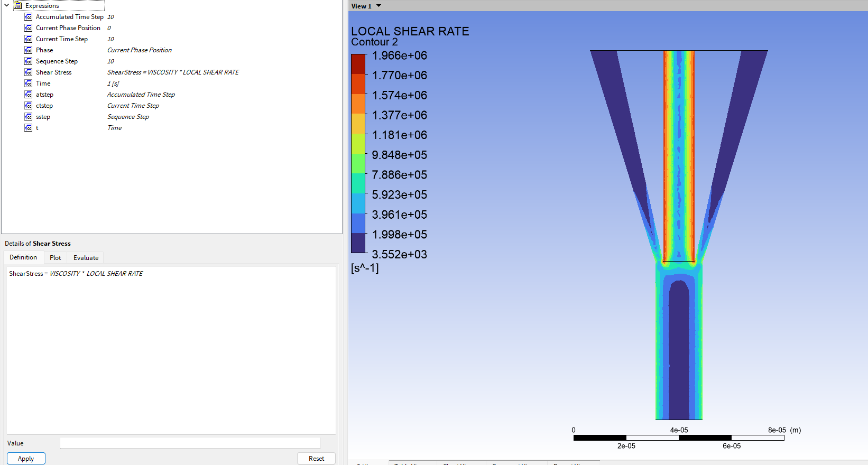Select the Shear Stress expression row
This screenshot has height=465, width=868.
[54, 72]
